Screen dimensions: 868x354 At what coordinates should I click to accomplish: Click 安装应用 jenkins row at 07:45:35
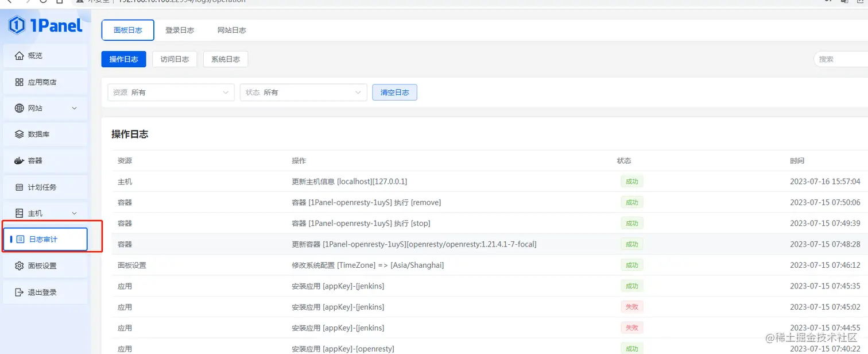click(x=490, y=286)
